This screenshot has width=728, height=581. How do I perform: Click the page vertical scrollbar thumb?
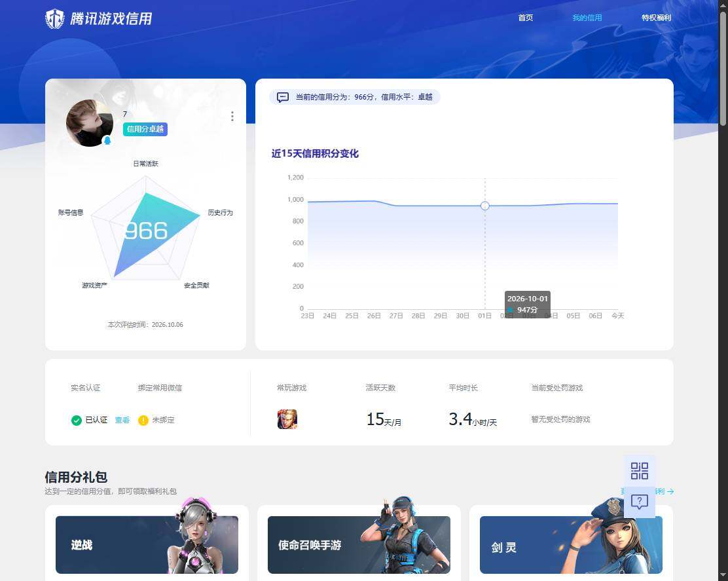pos(722,69)
